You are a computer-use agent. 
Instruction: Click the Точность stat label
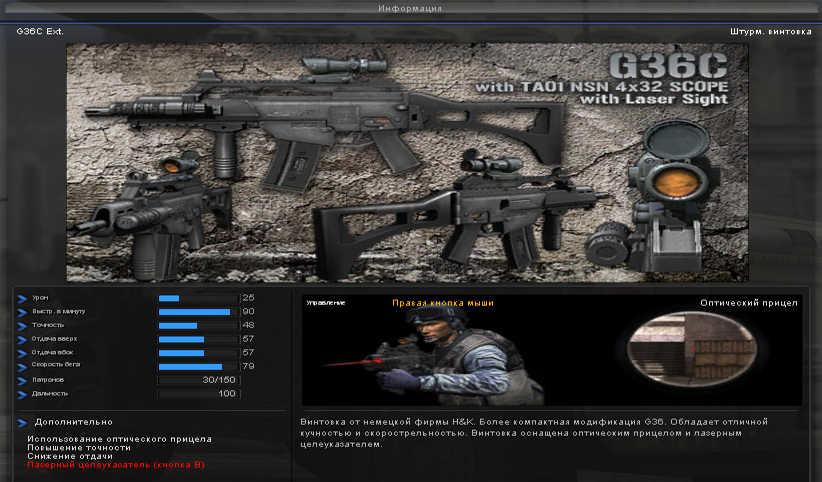pos(48,325)
